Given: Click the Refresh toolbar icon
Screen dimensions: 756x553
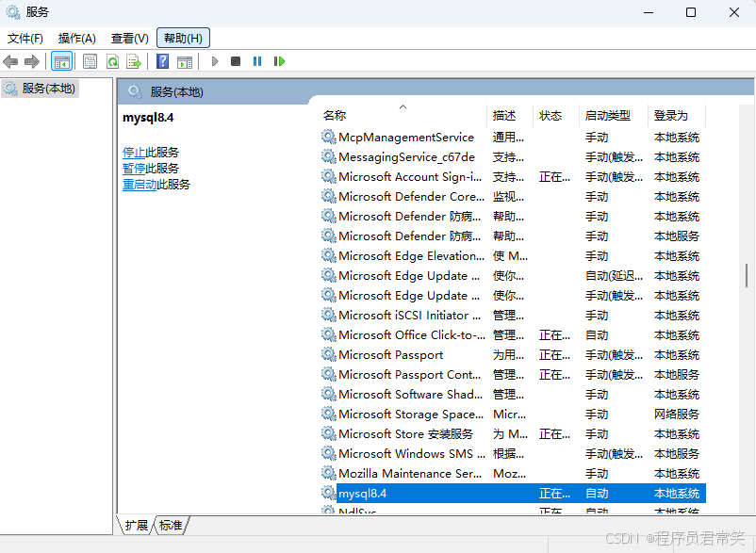Looking at the screenshot, I should pyautogui.click(x=112, y=61).
